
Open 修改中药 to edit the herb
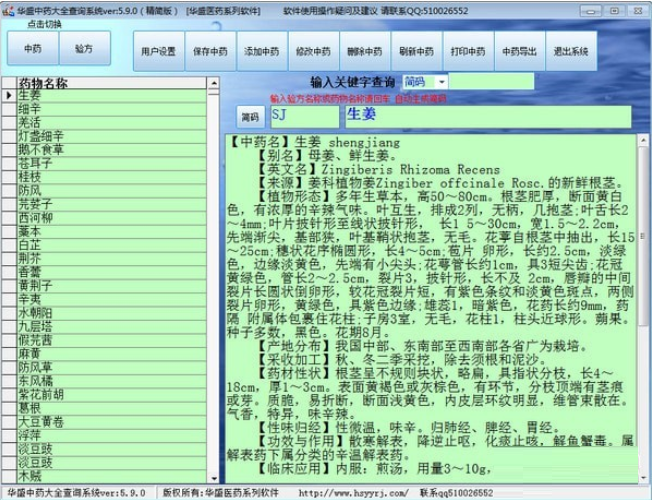[312, 51]
